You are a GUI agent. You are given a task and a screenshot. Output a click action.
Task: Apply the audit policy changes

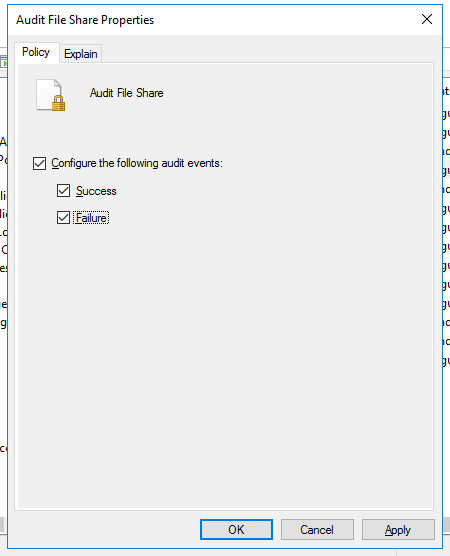[398, 529]
